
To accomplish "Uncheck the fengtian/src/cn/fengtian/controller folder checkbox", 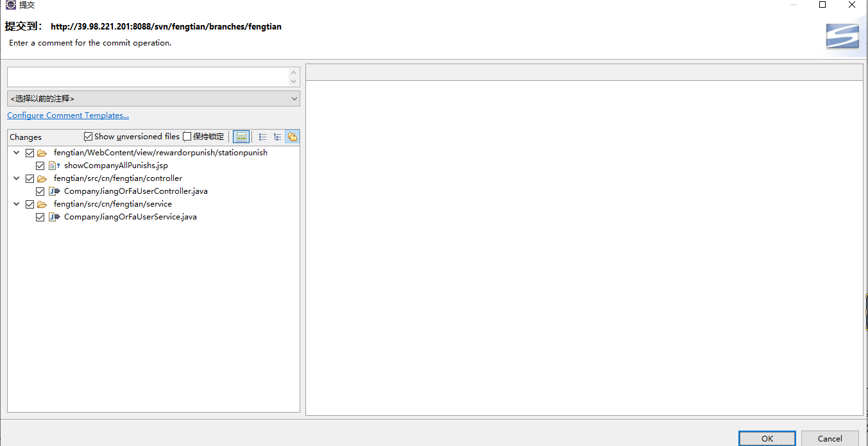I will tap(30, 178).
